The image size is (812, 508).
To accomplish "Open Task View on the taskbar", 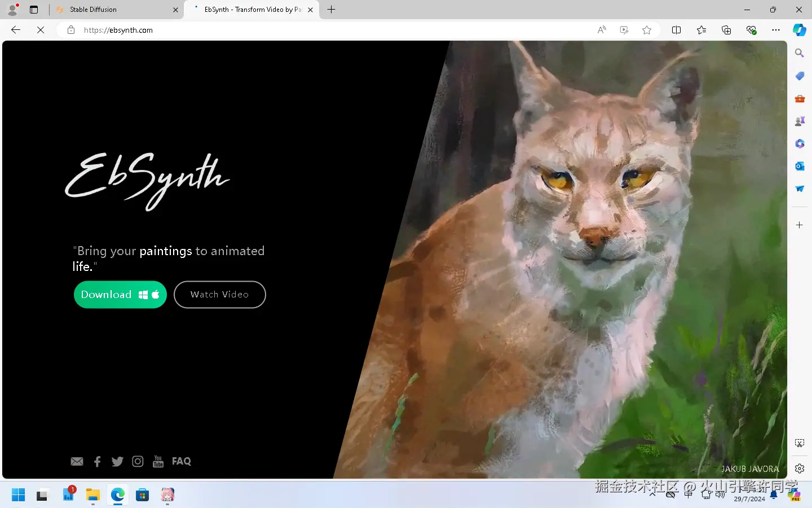I will (x=42, y=495).
